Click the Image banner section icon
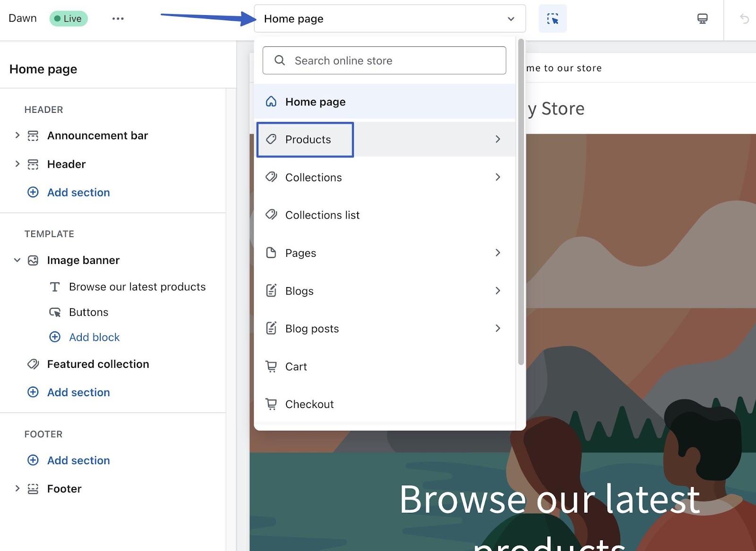756x551 pixels. click(x=33, y=261)
